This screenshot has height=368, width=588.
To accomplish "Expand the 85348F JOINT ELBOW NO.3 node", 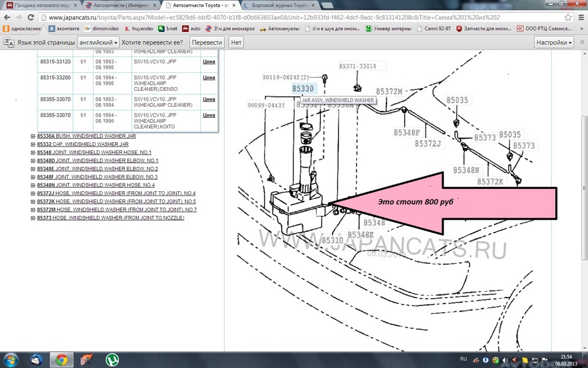I will pos(33,177).
